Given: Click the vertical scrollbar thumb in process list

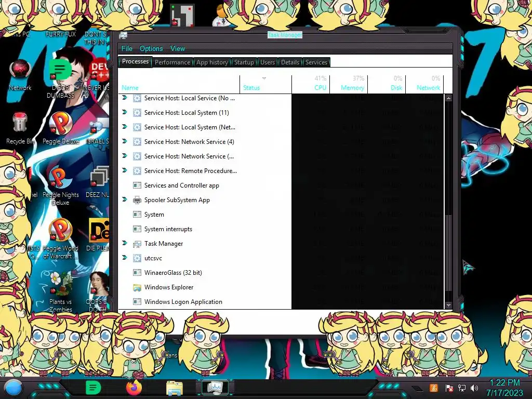Looking at the screenshot, I should [x=448, y=253].
